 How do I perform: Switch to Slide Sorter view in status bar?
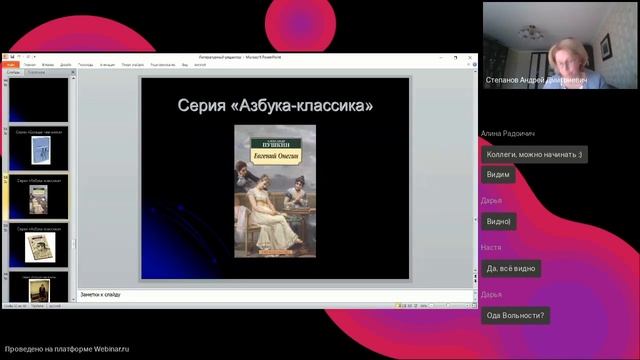pyautogui.click(x=405, y=306)
